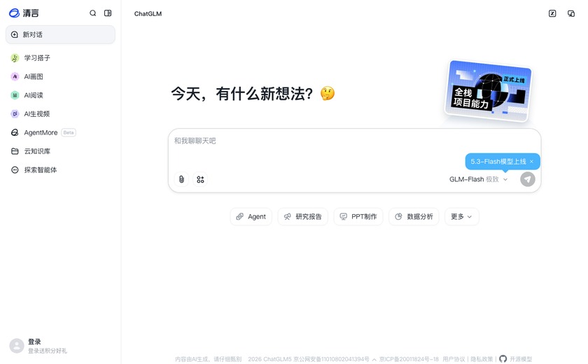Click the 云知识库 folder icon
Screen dimensions: 588x364
point(15,151)
